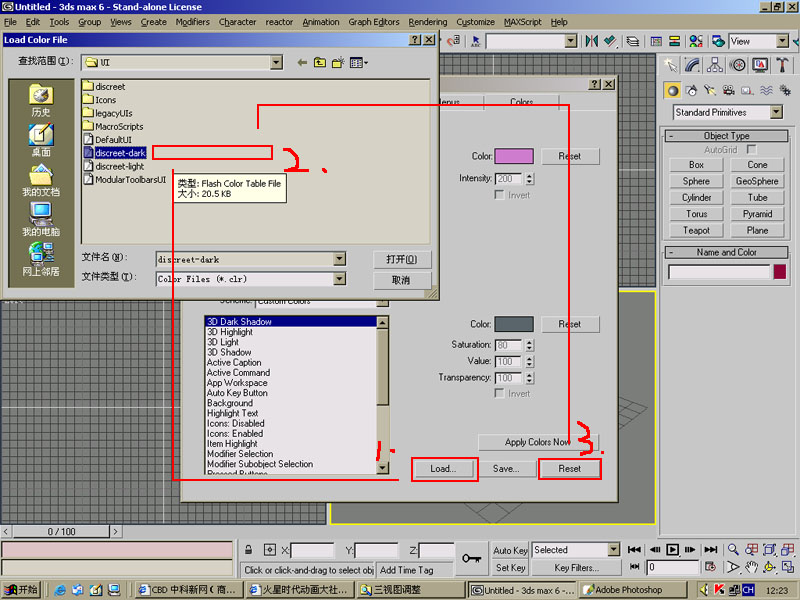Screen dimensions: 800x600
Task: Toggle the AutoGrid checkbox
Action: [x=751, y=149]
